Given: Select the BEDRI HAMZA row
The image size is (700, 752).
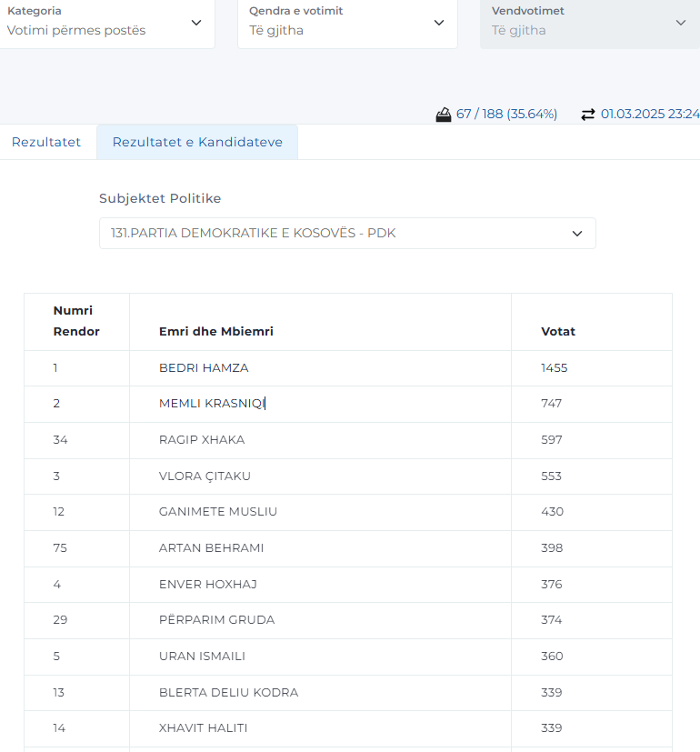Looking at the screenshot, I should [x=348, y=368].
